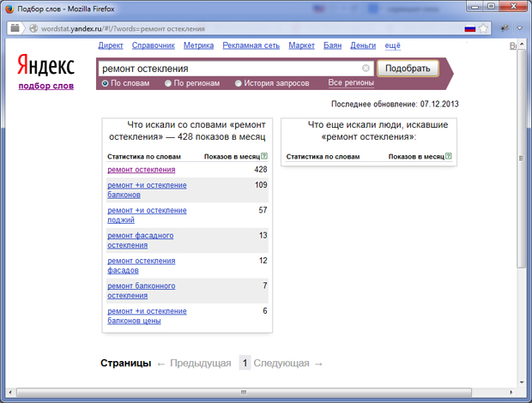Click the site identity globe icon
Viewport: 532px width, 403px height.
[x=33, y=28]
